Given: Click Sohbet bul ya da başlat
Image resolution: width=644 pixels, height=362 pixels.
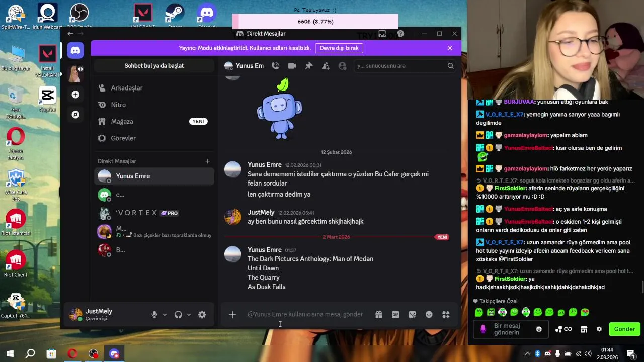Looking at the screenshot, I should coord(154,66).
